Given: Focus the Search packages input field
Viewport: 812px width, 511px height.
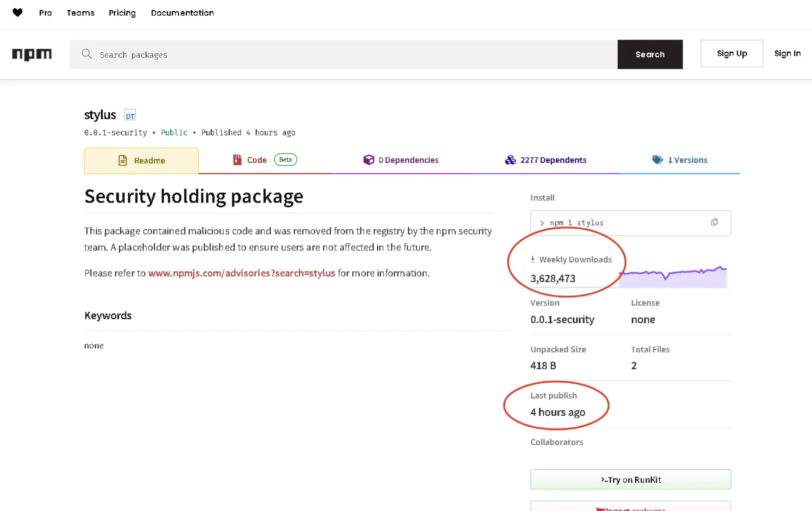Looking at the screenshot, I should (343, 55).
